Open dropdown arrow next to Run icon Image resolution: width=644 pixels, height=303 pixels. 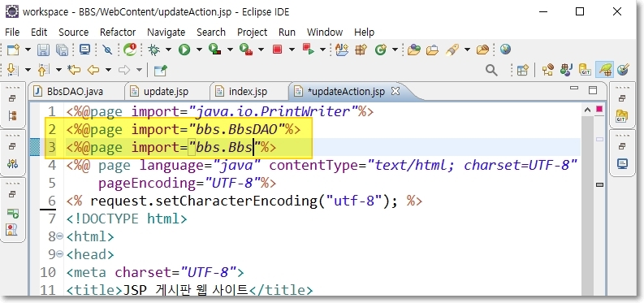199,50
